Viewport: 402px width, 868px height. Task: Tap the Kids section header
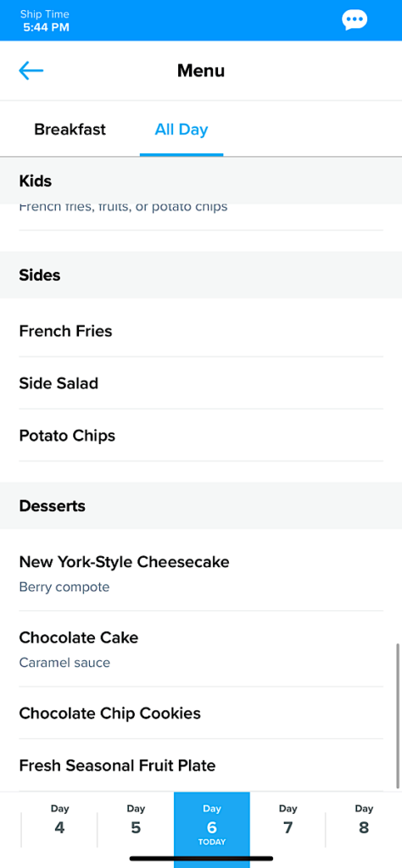point(201,181)
